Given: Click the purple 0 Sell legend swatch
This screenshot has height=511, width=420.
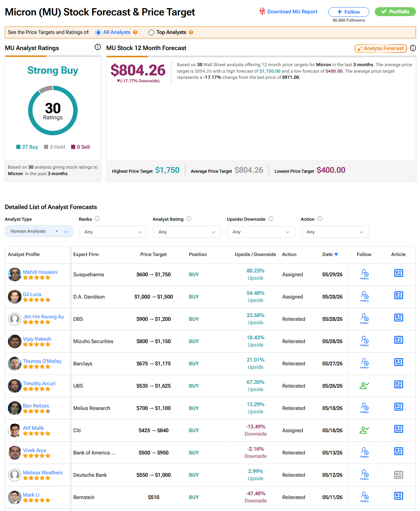Looking at the screenshot, I should [73, 147].
